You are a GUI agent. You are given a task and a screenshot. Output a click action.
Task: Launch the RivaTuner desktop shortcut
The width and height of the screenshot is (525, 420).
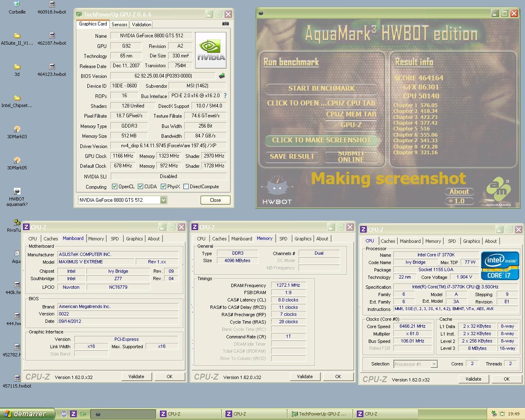[17, 223]
